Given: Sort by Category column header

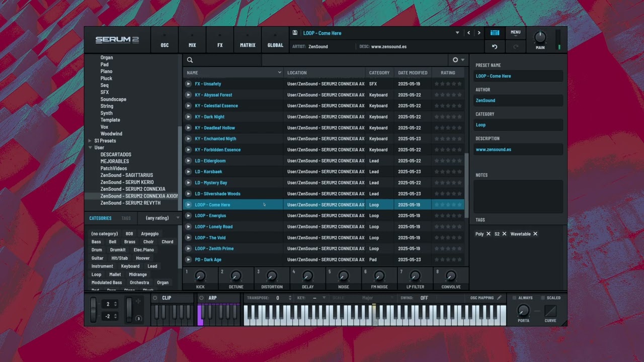Looking at the screenshot, I should (379, 73).
